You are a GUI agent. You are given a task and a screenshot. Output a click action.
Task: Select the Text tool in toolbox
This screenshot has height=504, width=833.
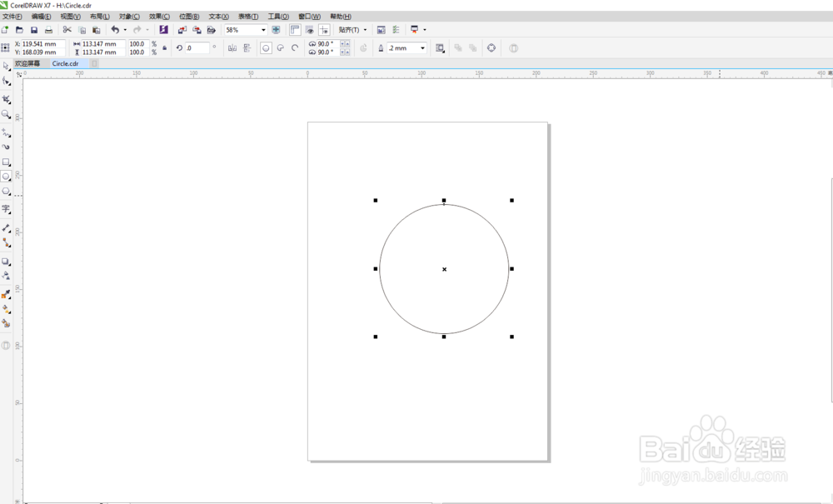7,209
